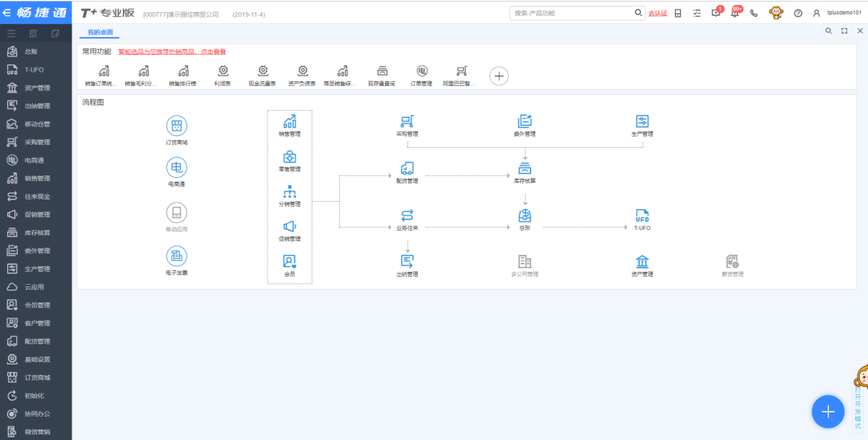Screen dimensions: 868x440
Task: Click the monkey mascot avatar in the top bar
Action: 776,13
